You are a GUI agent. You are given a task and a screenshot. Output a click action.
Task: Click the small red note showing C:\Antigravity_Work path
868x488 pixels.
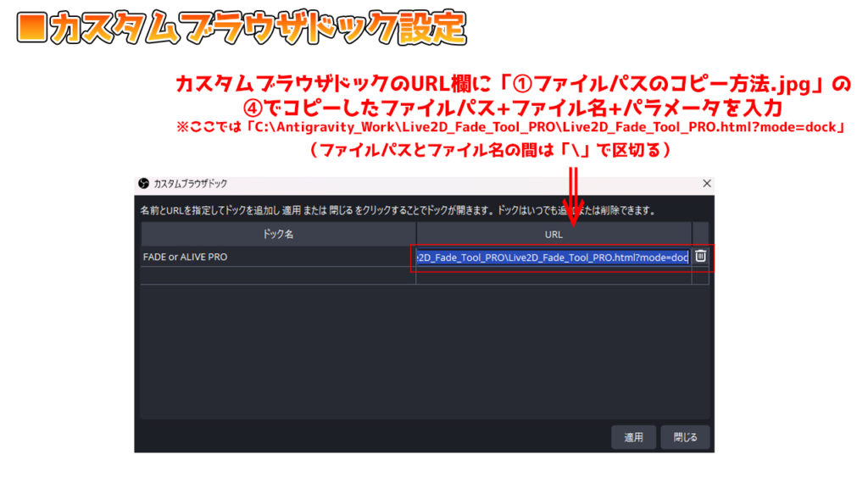pyautogui.click(x=508, y=127)
